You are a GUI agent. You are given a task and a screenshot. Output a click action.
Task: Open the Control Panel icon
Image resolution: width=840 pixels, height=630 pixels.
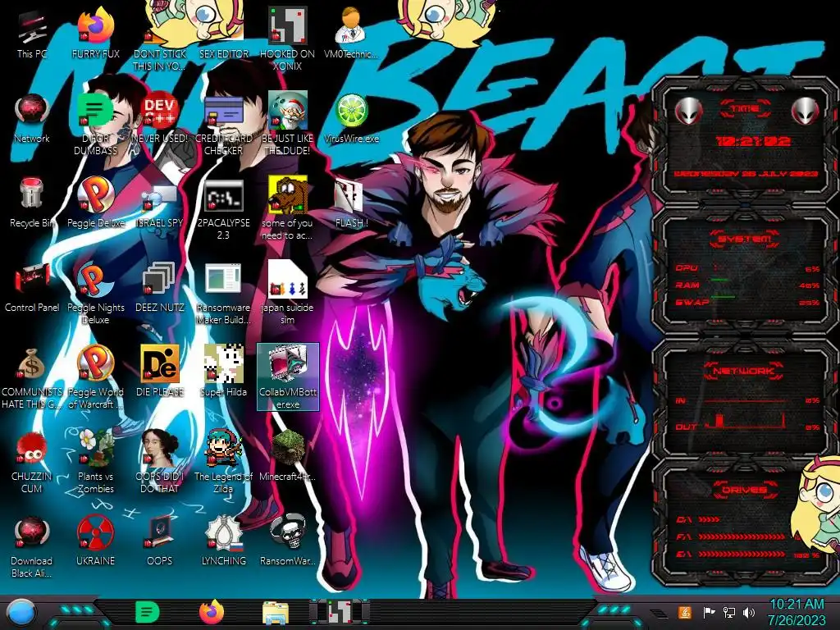tap(32, 288)
